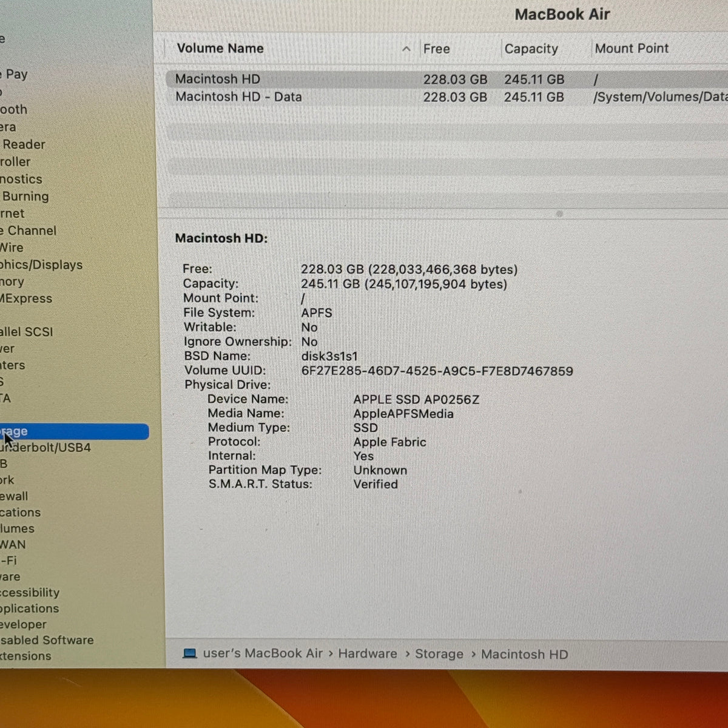This screenshot has height=728, width=728.
Task: Open Bluetooth in sidebar
Action: [14, 110]
